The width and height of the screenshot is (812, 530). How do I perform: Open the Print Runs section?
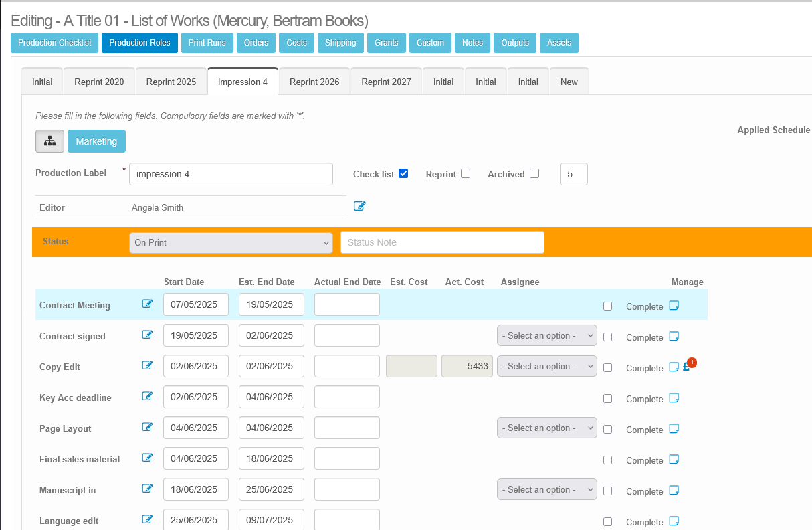coord(207,43)
